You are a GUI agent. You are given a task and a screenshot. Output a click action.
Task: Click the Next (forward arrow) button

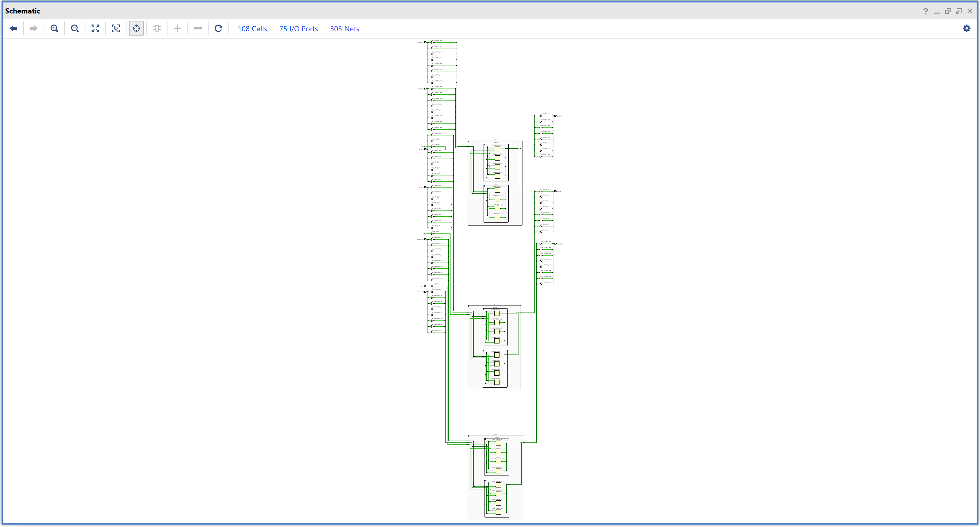tap(33, 28)
